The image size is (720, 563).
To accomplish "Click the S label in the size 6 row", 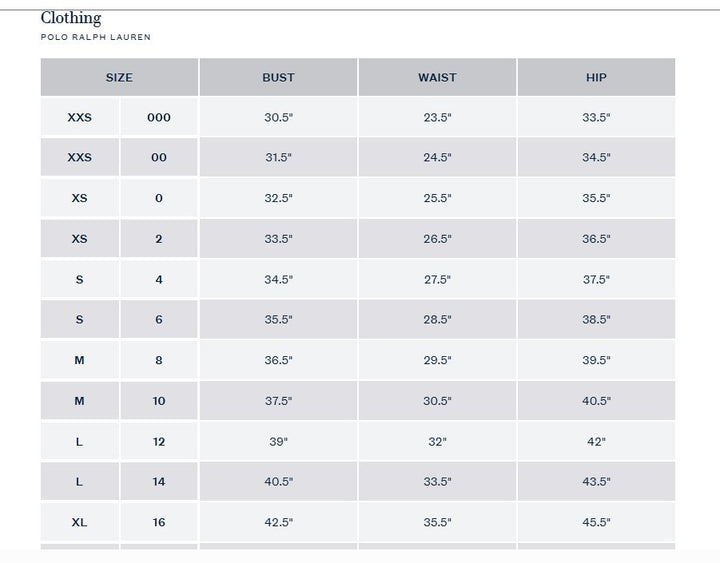I will (80, 320).
